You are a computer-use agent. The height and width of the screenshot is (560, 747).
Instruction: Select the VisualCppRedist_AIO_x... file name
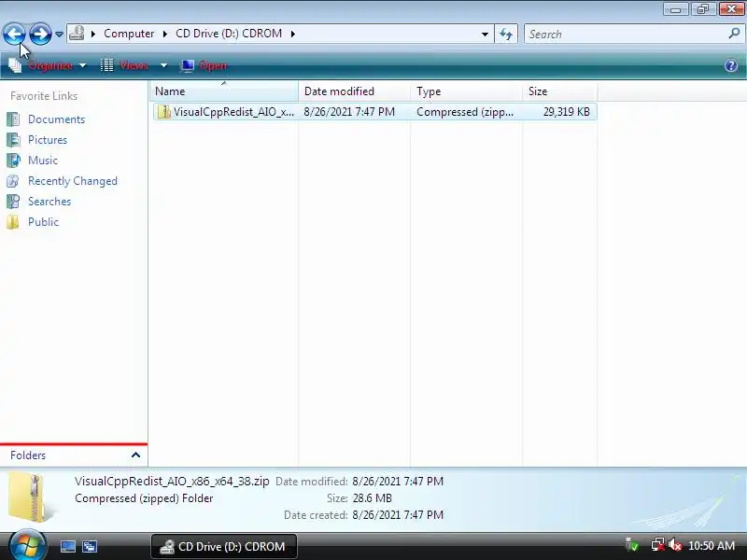coord(233,112)
